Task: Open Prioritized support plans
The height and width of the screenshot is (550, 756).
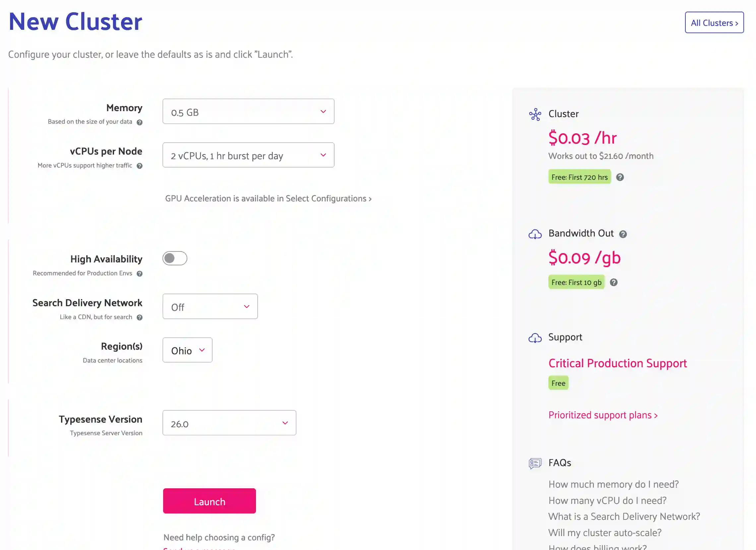Action: (603, 415)
